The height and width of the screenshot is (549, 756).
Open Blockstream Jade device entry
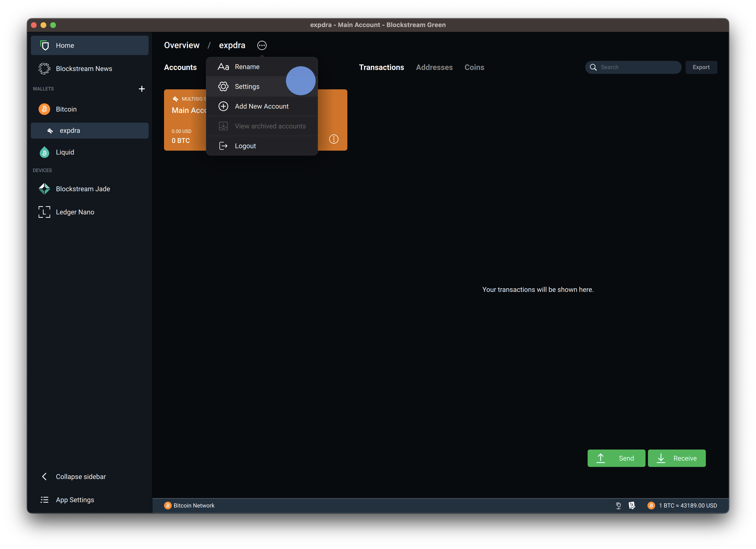90,189
